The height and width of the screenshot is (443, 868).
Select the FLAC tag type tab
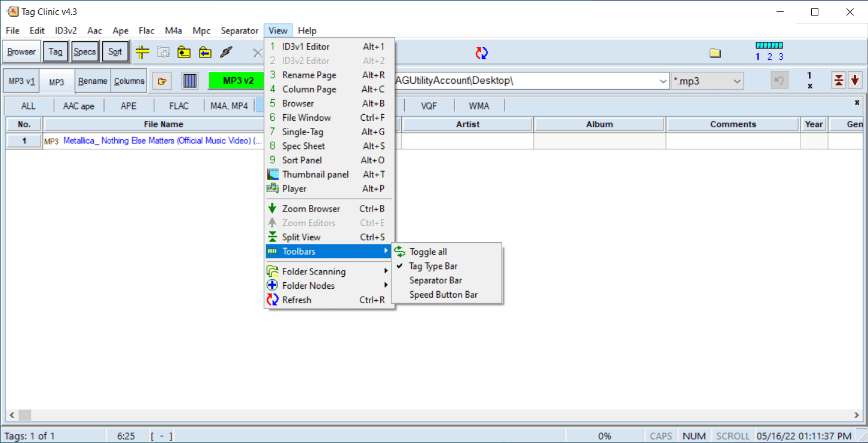[x=179, y=106]
